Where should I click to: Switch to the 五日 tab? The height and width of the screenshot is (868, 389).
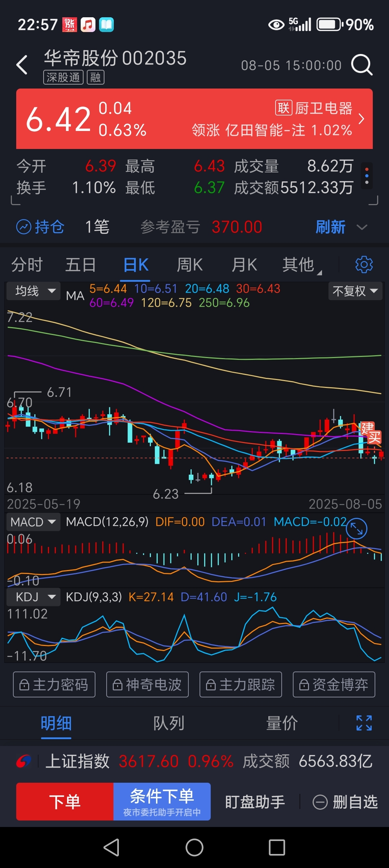[81, 265]
